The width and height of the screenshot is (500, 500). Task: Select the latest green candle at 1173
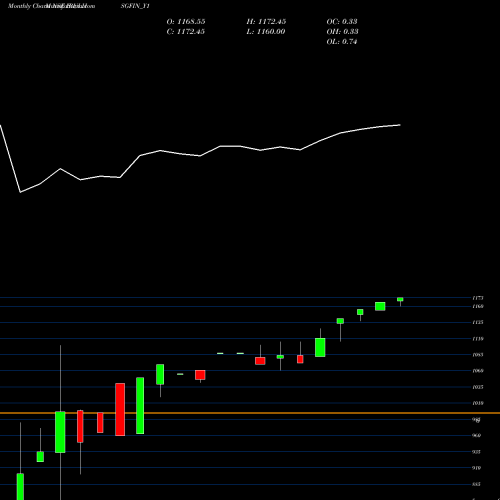coord(400,299)
